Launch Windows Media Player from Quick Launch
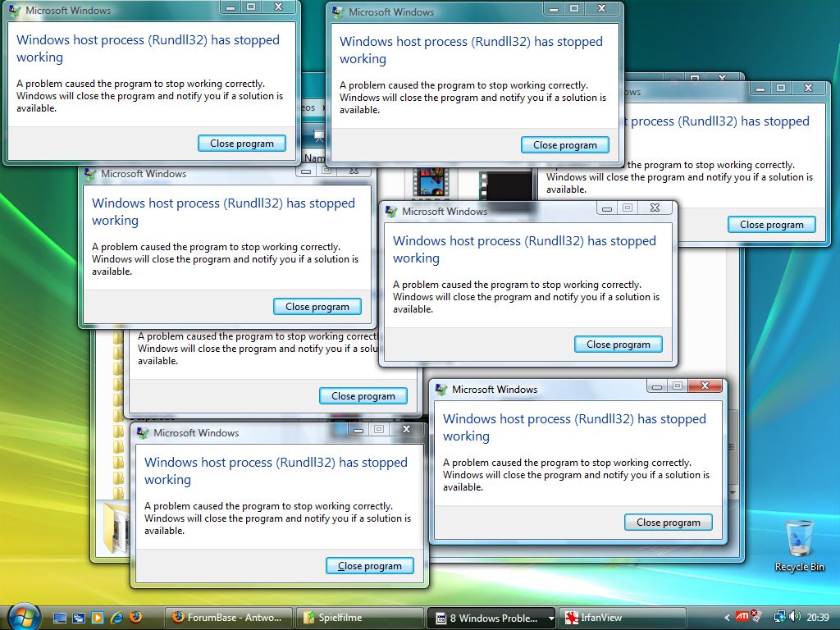The width and height of the screenshot is (840, 630). point(97,618)
